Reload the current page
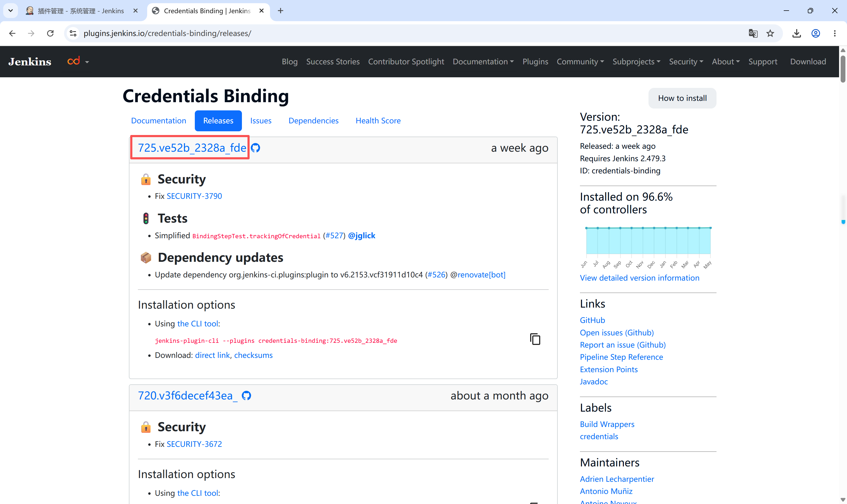 (x=50, y=33)
